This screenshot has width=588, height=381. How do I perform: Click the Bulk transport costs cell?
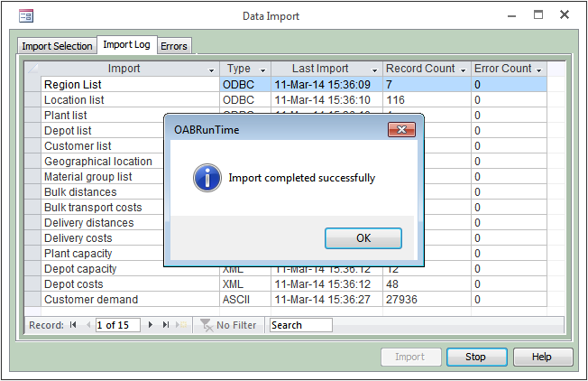tap(103, 208)
